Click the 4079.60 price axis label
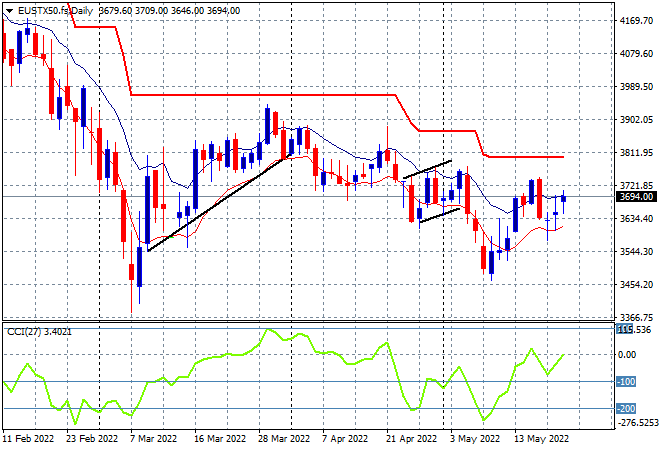Viewport: 660px width, 450px height. (x=636, y=53)
